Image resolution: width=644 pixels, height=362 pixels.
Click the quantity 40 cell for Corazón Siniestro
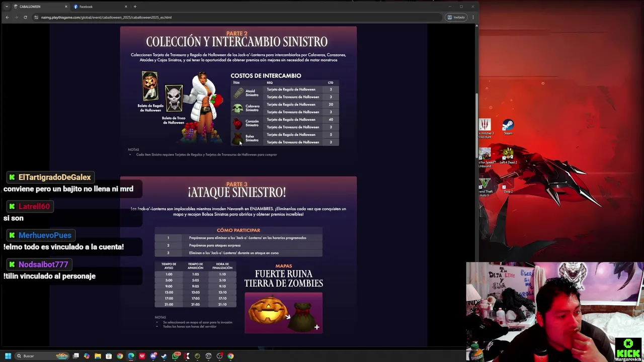(x=331, y=120)
